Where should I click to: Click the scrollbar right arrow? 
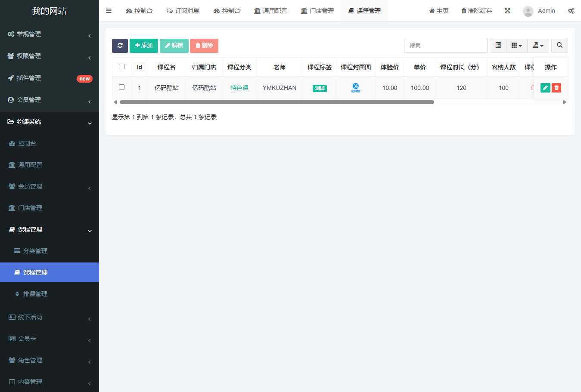(565, 102)
